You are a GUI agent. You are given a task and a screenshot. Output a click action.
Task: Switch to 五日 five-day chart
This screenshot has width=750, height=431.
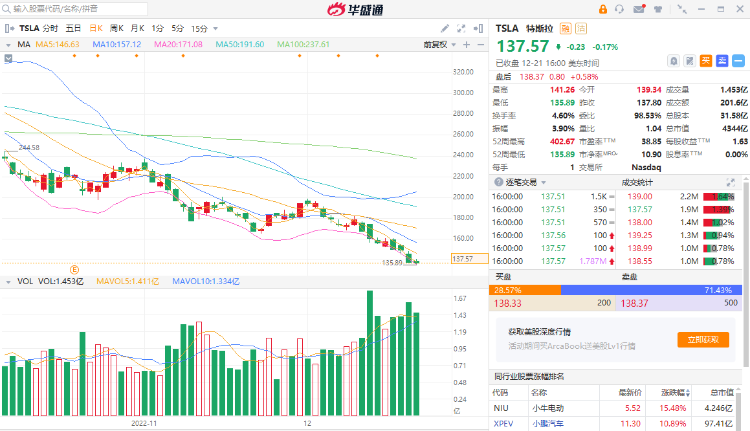[73, 29]
